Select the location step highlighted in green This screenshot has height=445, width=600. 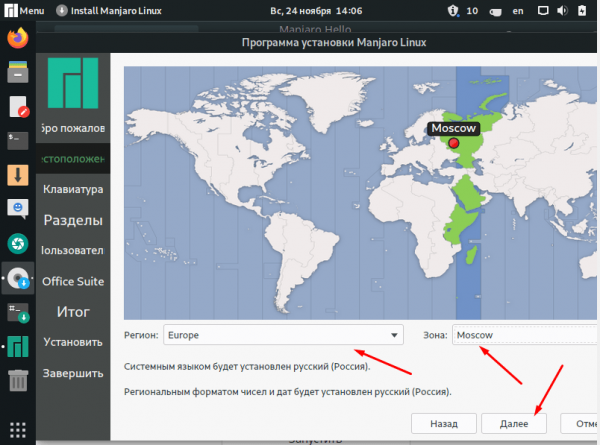click(73, 159)
